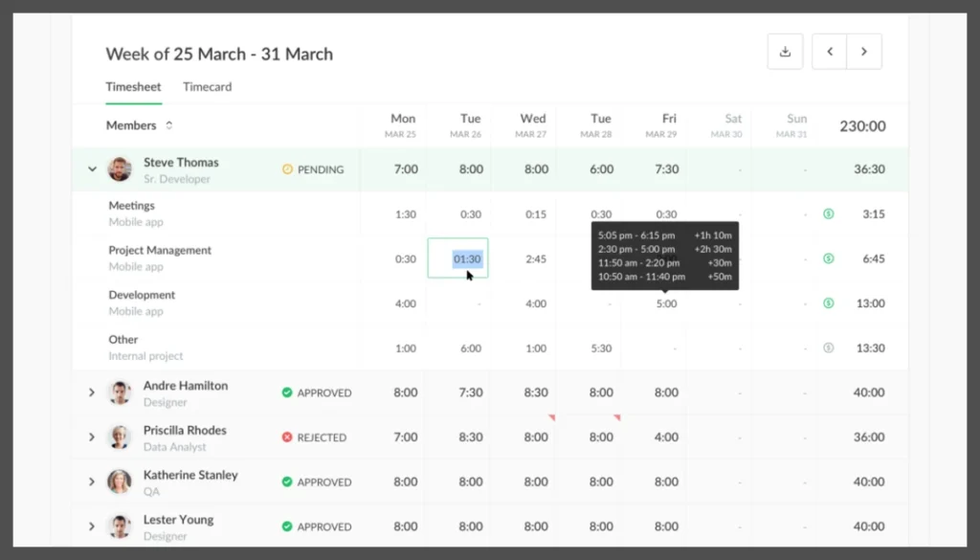Image resolution: width=980 pixels, height=560 pixels.
Task: Collapse Steve Thomas row chevron
Action: [x=92, y=168]
